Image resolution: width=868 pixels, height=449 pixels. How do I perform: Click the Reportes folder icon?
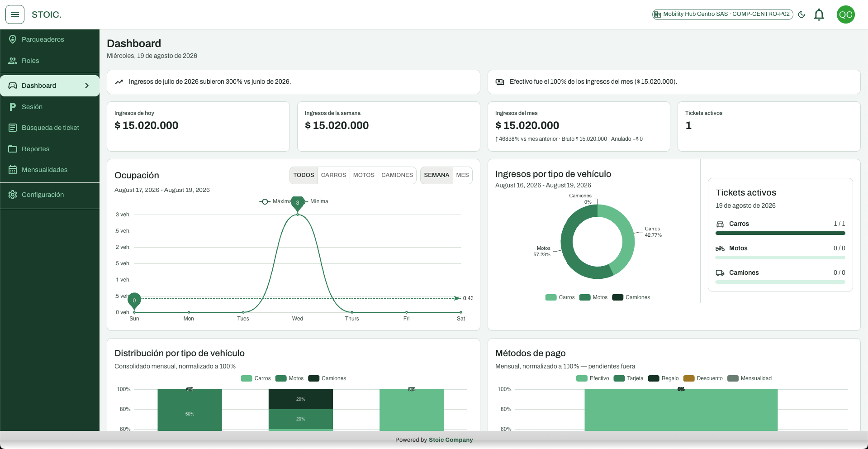pos(13,149)
